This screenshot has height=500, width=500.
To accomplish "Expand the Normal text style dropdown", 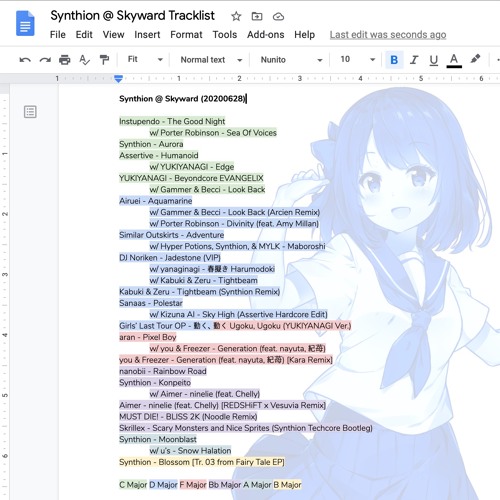I will (x=211, y=60).
